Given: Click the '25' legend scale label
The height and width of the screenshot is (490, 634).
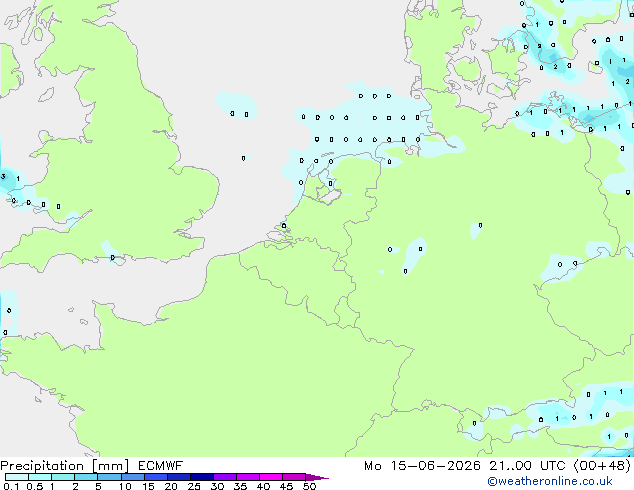Looking at the screenshot, I should coord(194,486).
